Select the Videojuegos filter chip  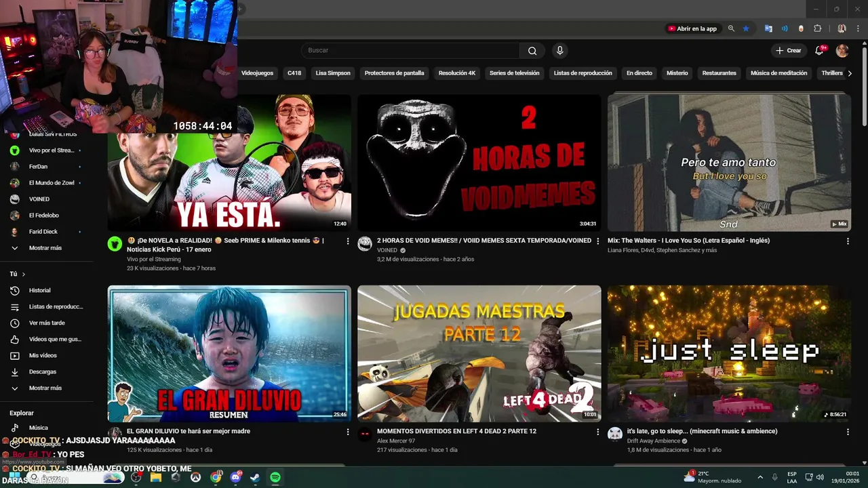click(x=257, y=73)
